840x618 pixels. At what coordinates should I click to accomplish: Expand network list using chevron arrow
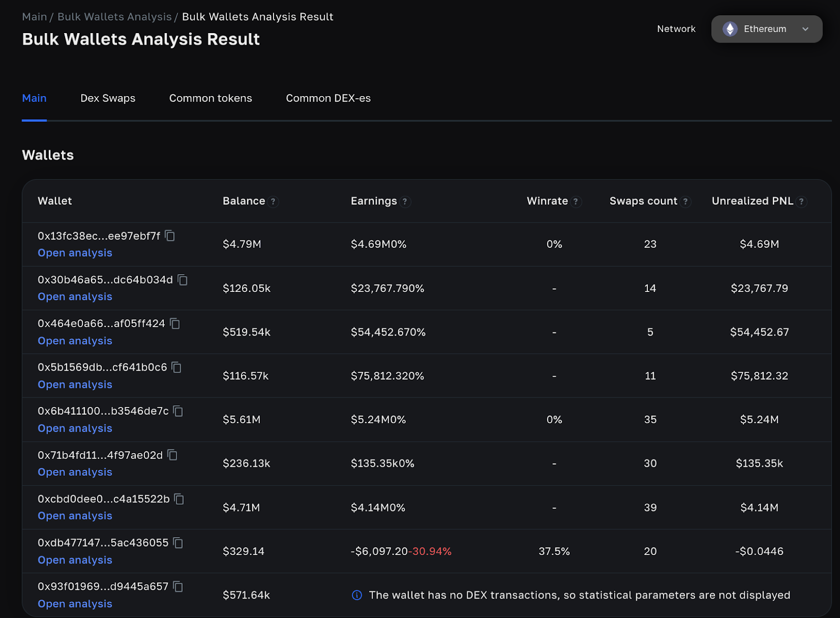click(x=805, y=29)
